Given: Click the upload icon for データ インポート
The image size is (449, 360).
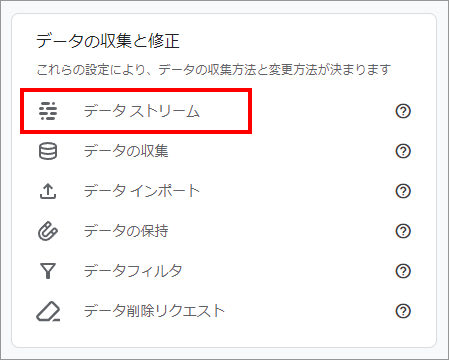Looking at the screenshot, I should point(48,191).
